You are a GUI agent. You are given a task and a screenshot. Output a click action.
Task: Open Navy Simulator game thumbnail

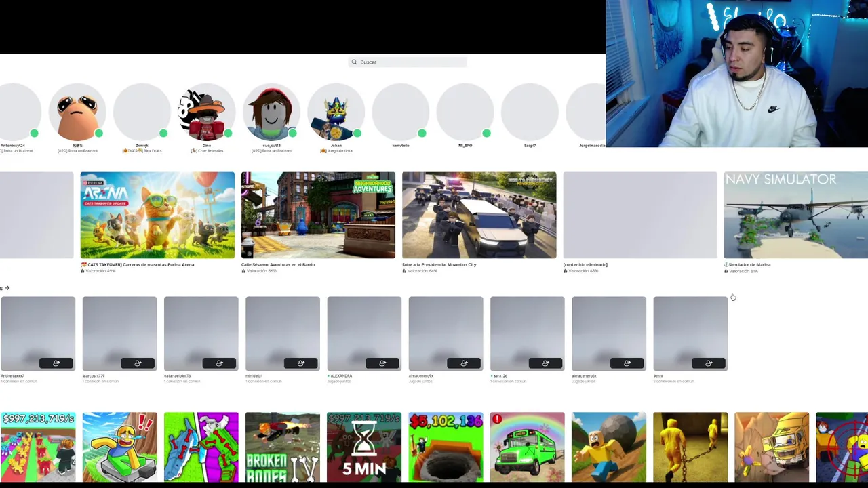795,215
